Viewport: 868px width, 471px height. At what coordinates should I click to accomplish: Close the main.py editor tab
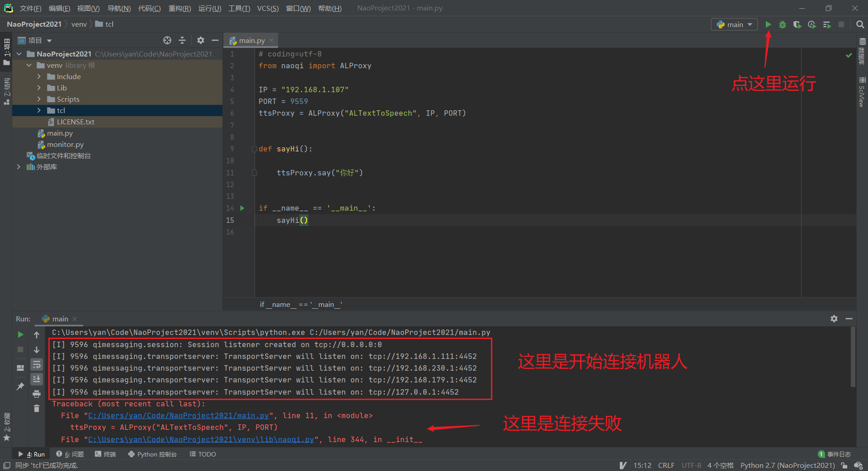coord(271,40)
